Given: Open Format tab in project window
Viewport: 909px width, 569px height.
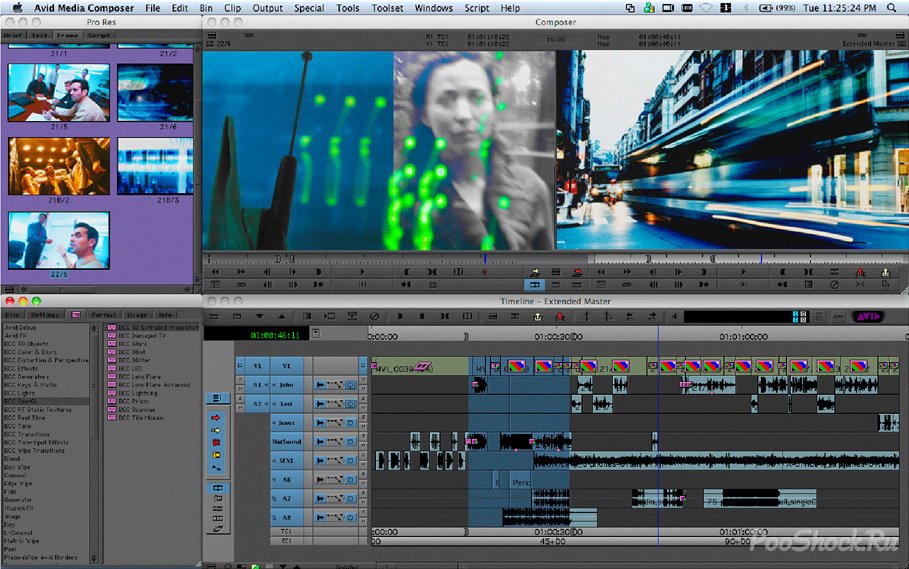Looking at the screenshot, I should click(x=104, y=315).
